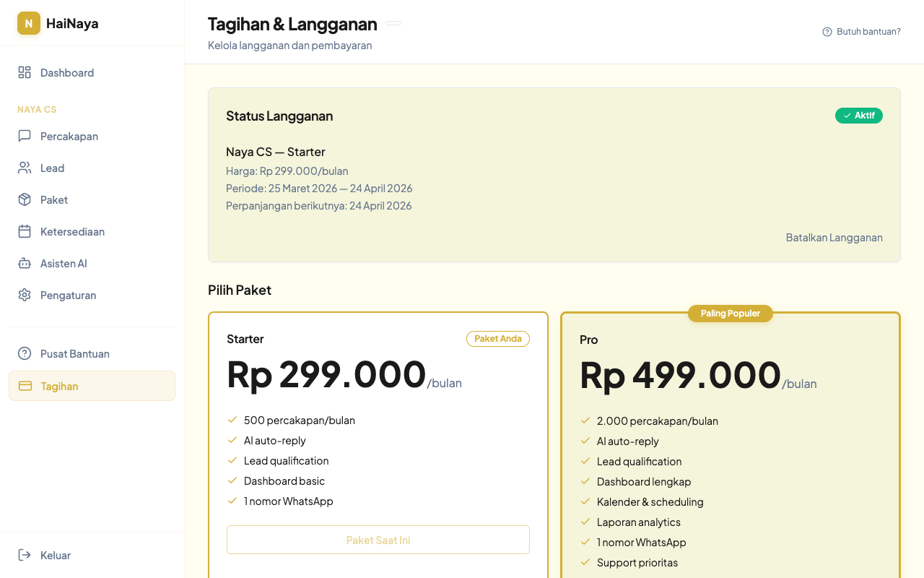Open the Dashboard grid icon
Image resolution: width=924 pixels, height=578 pixels.
pos(25,72)
